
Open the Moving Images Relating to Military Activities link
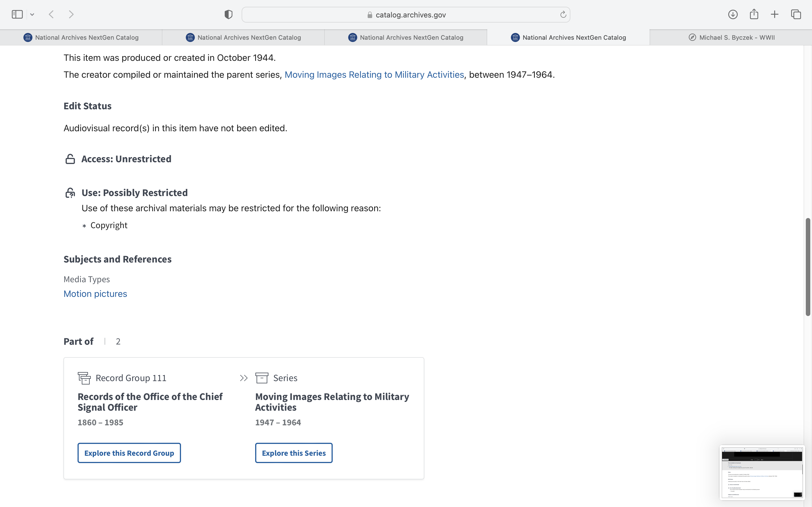coord(374,74)
